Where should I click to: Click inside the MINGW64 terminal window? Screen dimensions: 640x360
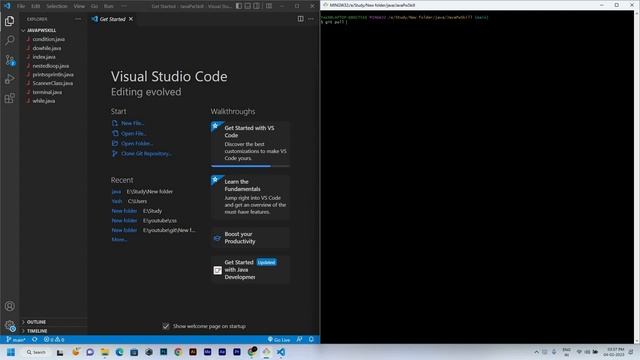(x=477, y=176)
